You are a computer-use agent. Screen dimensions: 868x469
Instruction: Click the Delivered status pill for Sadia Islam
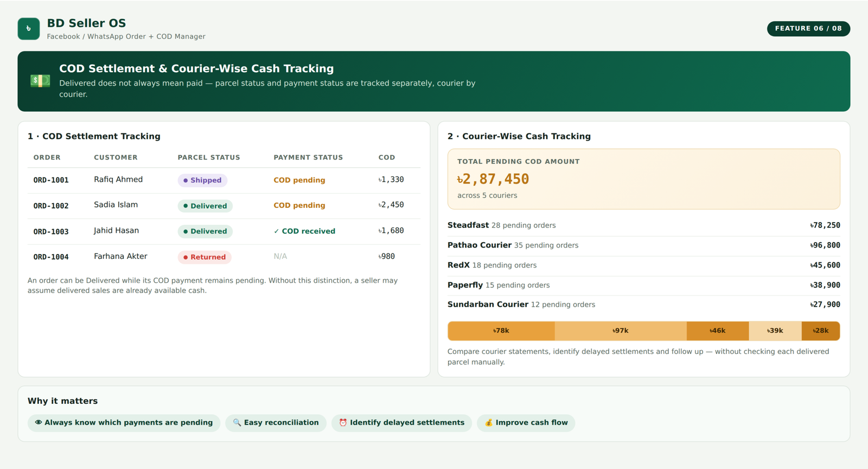(205, 206)
